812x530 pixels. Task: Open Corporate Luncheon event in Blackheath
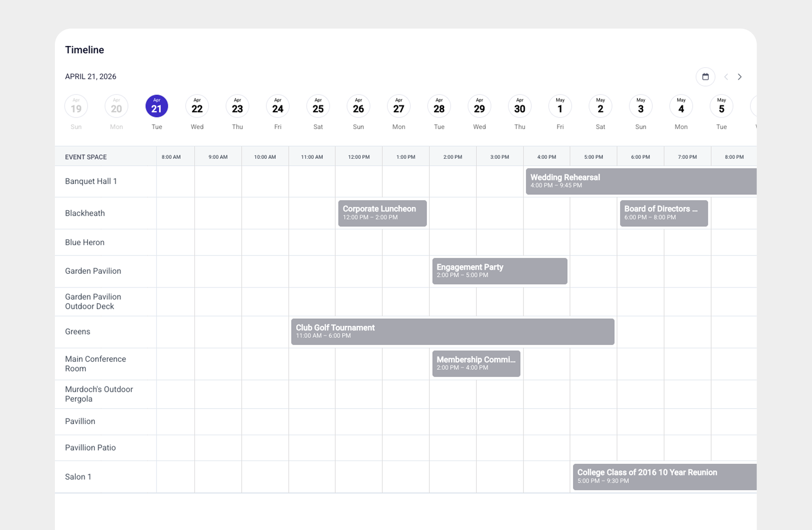[x=382, y=213]
